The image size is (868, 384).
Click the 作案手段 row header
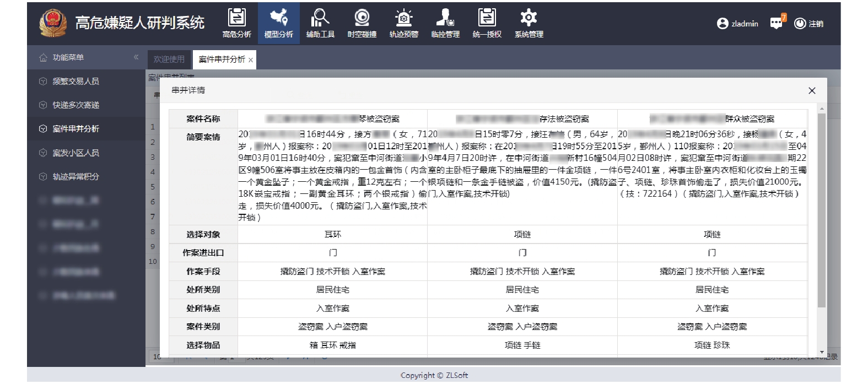click(203, 271)
